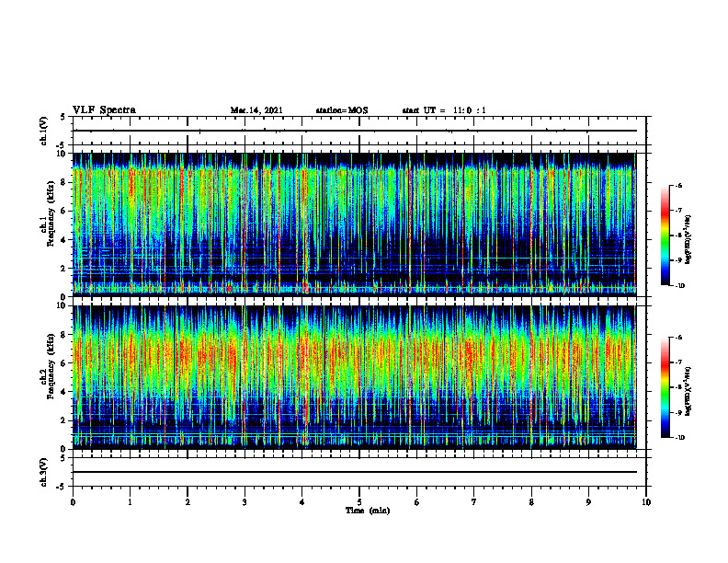
Task: Click the ch.1 color scale's vertical unit label
Action: 688,240
